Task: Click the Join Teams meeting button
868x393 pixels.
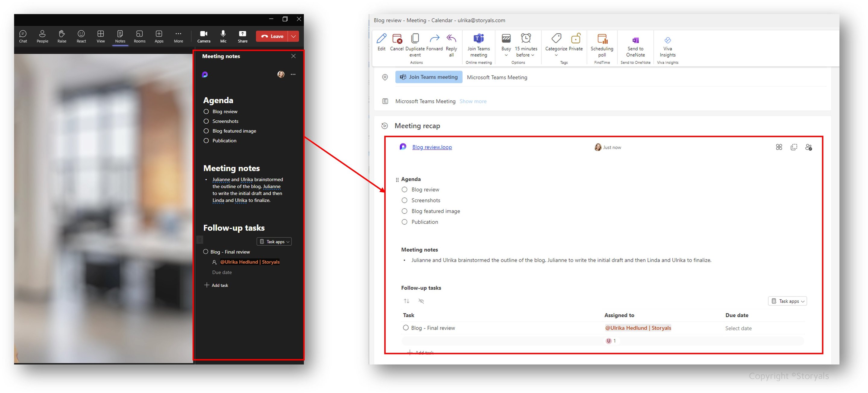Action: tap(429, 77)
